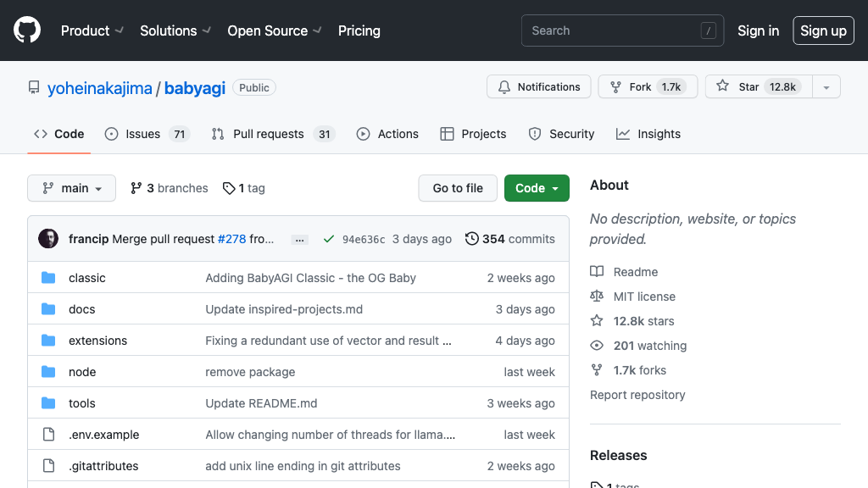Expand the green Code dropdown button
Viewport: 868px width, 488px height.
(537, 188)
